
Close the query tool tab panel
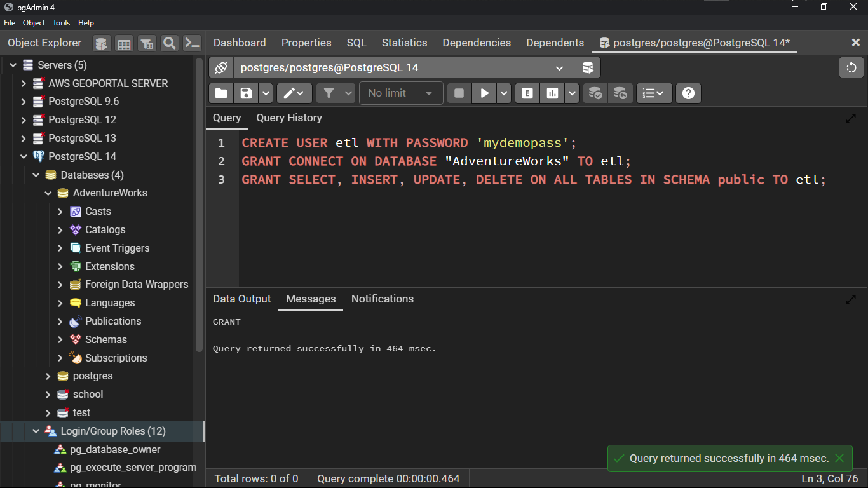(x=855, y=43)
